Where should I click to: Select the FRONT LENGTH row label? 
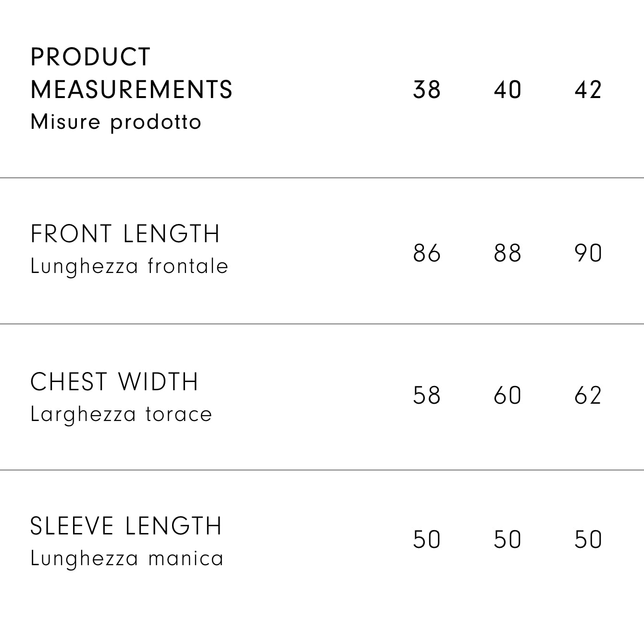coord(125,234)
